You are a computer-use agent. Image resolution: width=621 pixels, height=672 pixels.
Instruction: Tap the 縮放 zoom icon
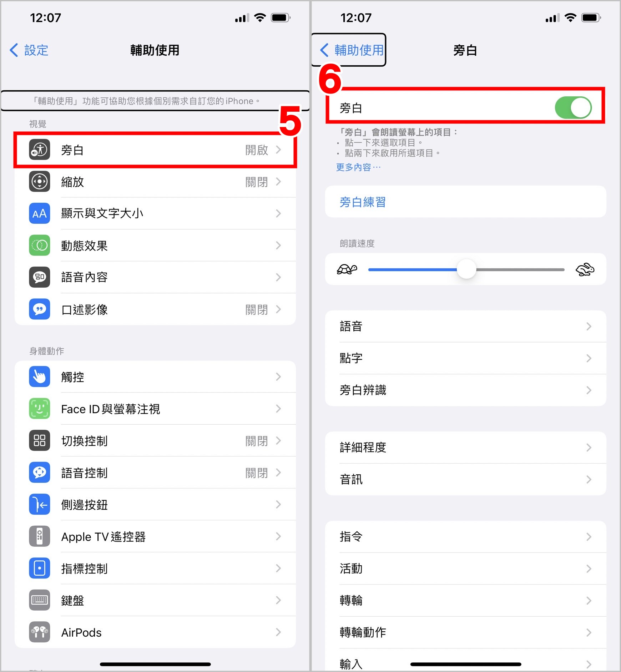[40, 182]
